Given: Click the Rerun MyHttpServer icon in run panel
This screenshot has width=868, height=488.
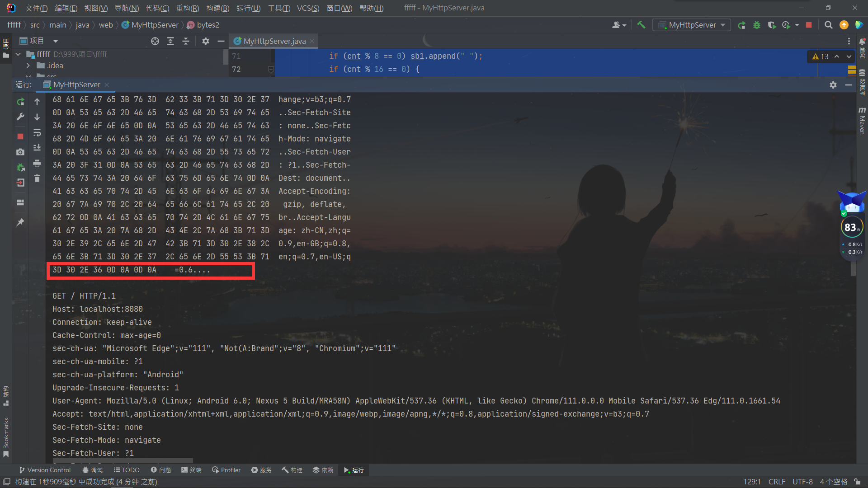Looking at the screenshot, I should (20, 102).
